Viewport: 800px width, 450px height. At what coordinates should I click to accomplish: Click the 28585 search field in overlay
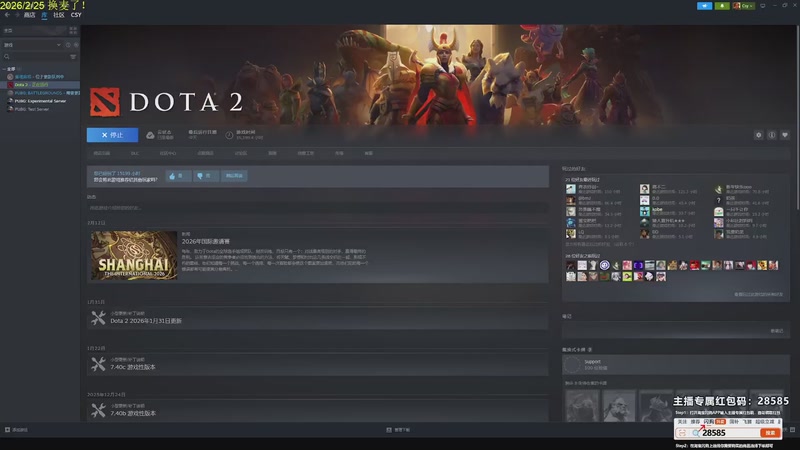pyautogui.click(x=726, y=433)
